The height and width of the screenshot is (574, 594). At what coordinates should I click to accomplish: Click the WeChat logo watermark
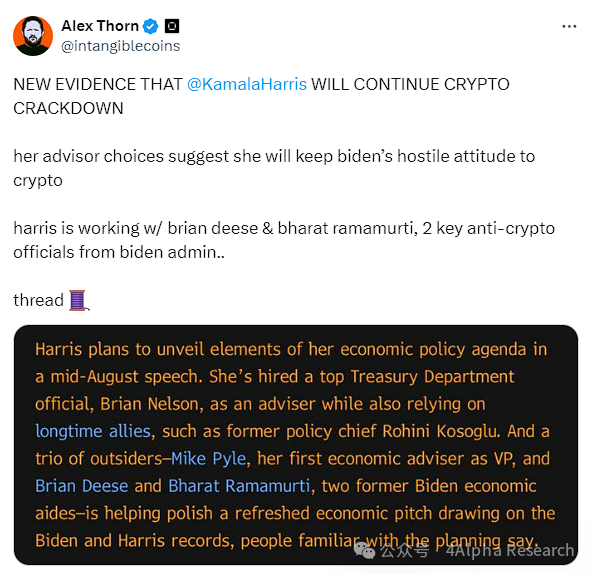364,550
